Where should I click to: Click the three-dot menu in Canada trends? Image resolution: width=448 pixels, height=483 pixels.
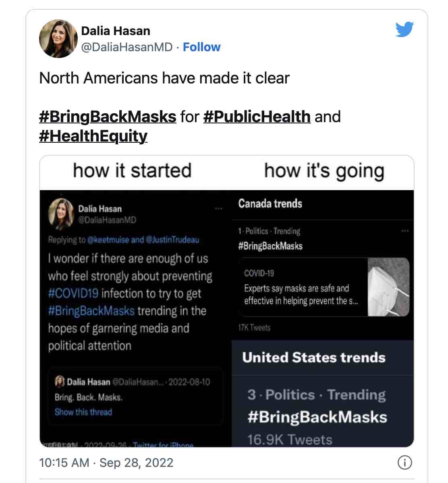point(405,231)
